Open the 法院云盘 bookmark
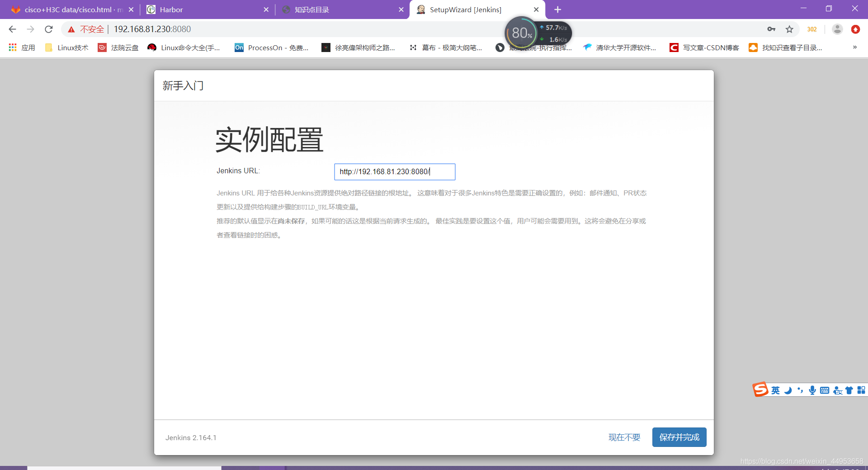The width and height of the screenshot is (868, 470). coord(118,47)
